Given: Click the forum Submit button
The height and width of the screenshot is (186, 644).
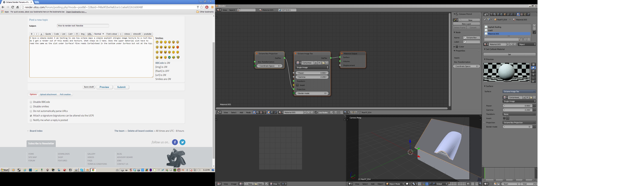Looking at the screenshot, I should pyautogui.click(x=121, y=87).
